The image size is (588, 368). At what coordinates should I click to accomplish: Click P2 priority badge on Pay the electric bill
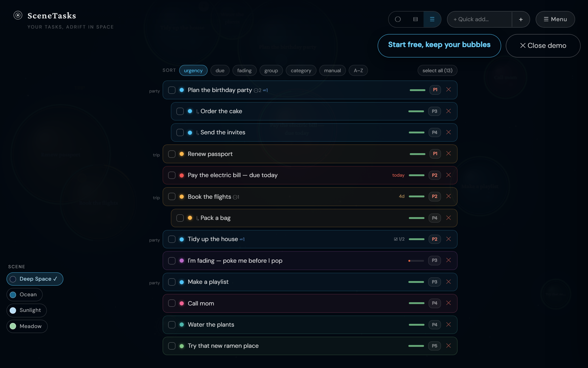click(x=434, y=175)
